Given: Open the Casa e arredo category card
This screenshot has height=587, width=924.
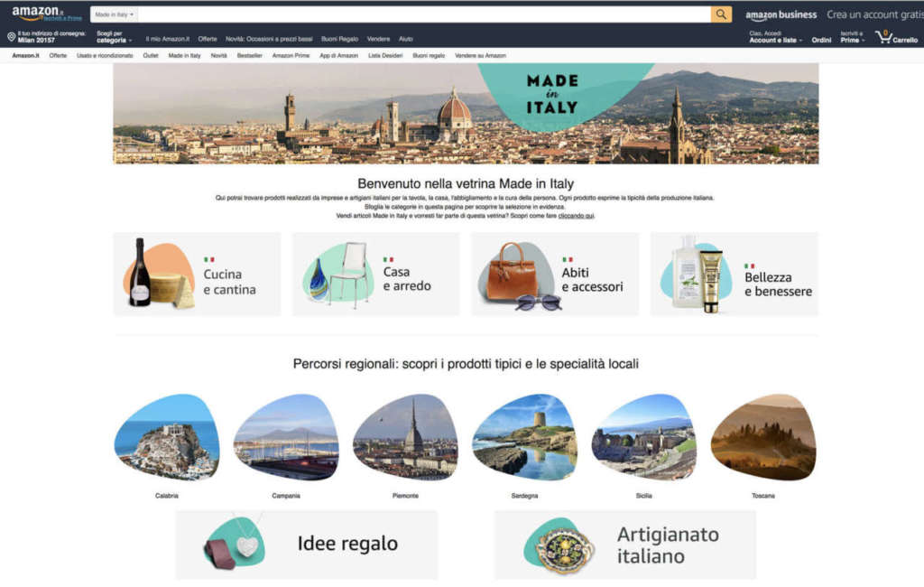Looking at the screenshot, I should pyautogui.click(x=376, y=275).
